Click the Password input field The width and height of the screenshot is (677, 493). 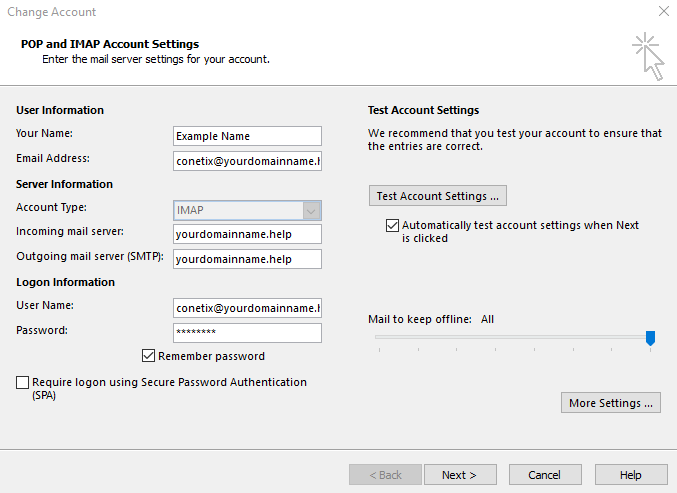pos(247,333)
